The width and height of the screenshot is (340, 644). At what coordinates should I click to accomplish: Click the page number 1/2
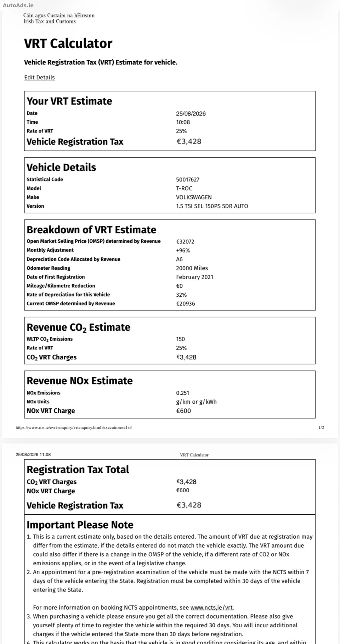(321, 427)
